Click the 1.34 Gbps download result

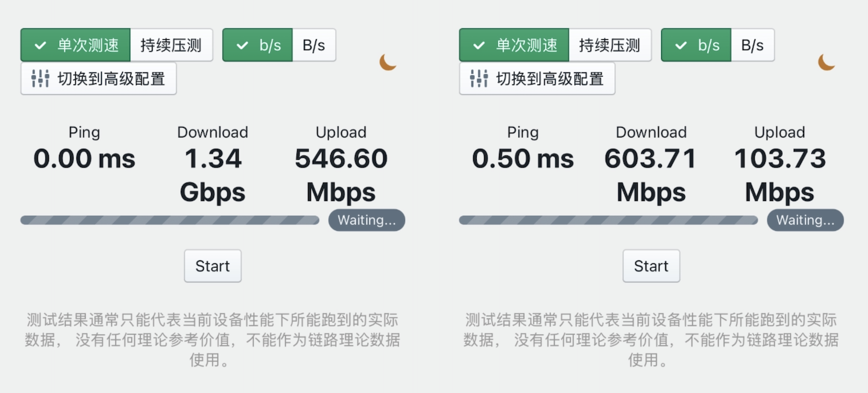213,175
